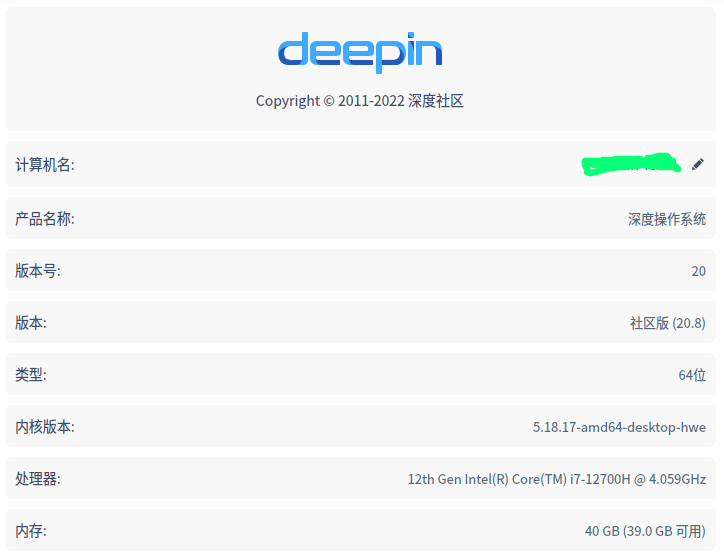
Task: Click the '内存:' label
Action: 31,531
